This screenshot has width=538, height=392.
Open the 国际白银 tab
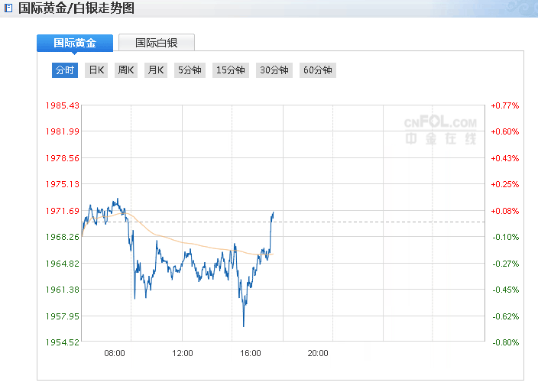point(157,43)
